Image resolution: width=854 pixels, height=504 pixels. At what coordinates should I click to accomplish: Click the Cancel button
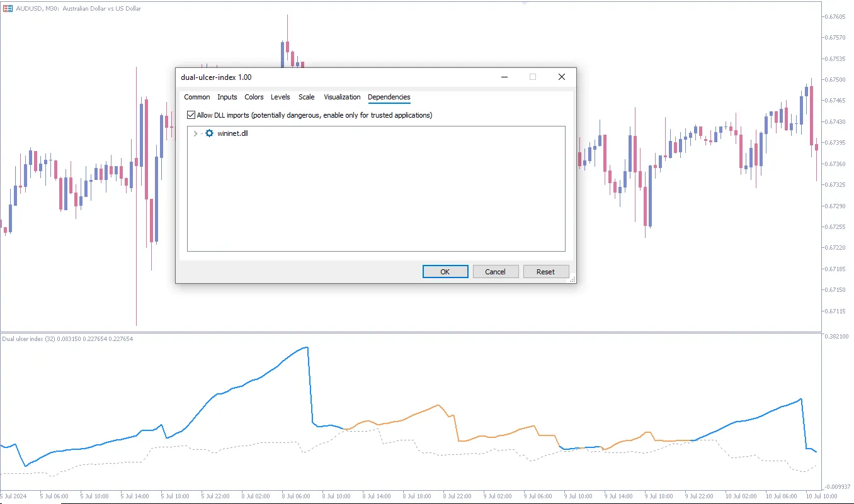click(x=495, y=271)
